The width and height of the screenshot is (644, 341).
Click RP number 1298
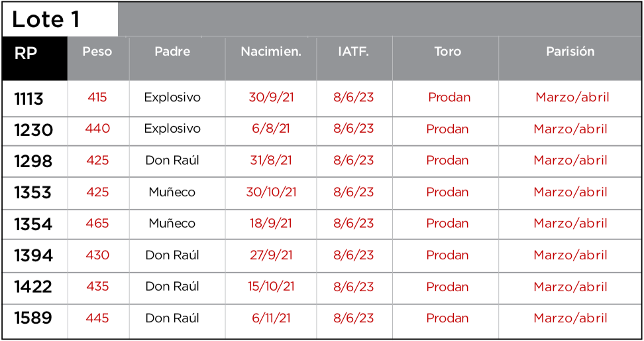coord(33,161)
